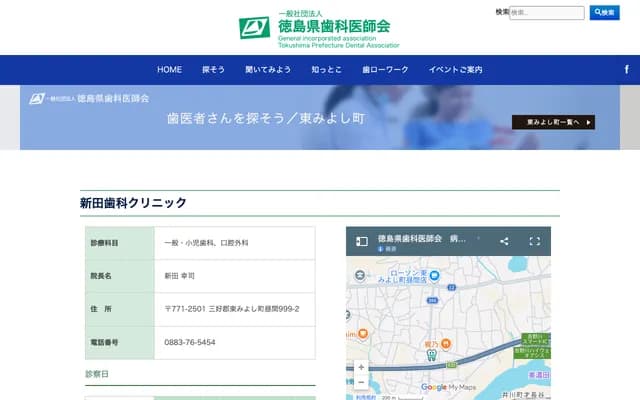Click the white logo in blue banner
The image size is (640, 400).
pyautogui.click(x=89, y=98)
